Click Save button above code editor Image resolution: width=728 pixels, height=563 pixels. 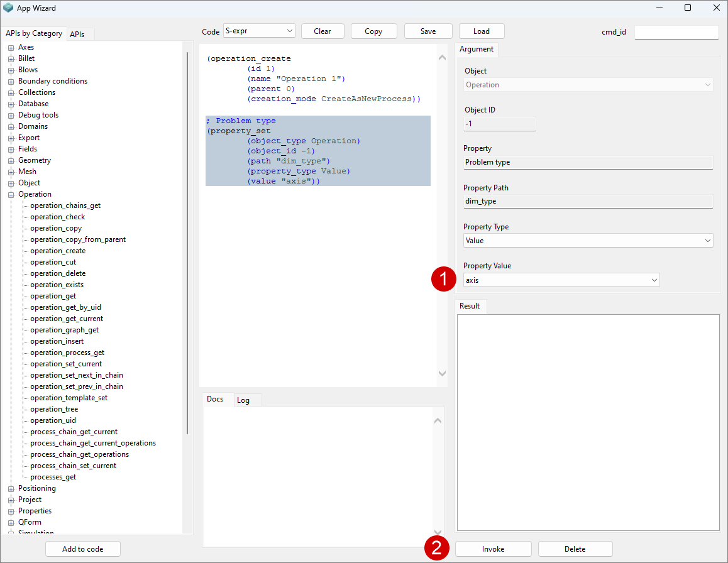coord(428,31)
